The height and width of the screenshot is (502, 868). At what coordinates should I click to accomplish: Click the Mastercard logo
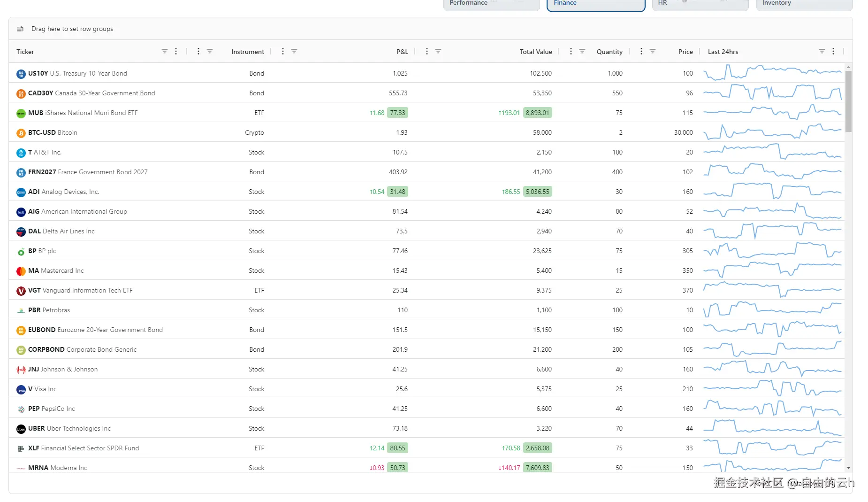21,271
